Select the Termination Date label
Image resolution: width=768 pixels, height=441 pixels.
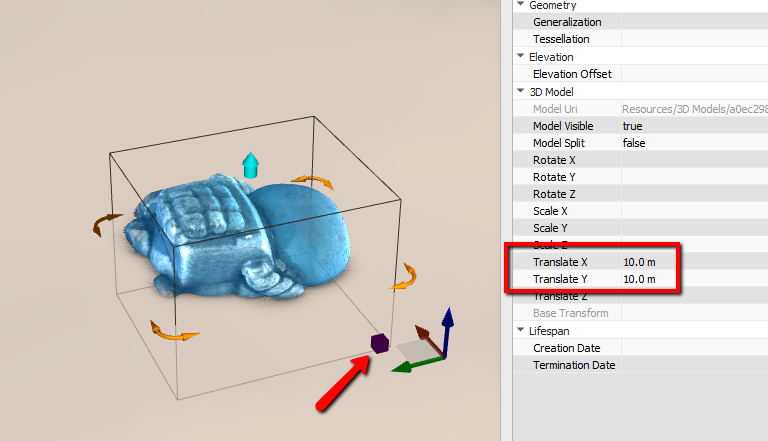point(574,365)
